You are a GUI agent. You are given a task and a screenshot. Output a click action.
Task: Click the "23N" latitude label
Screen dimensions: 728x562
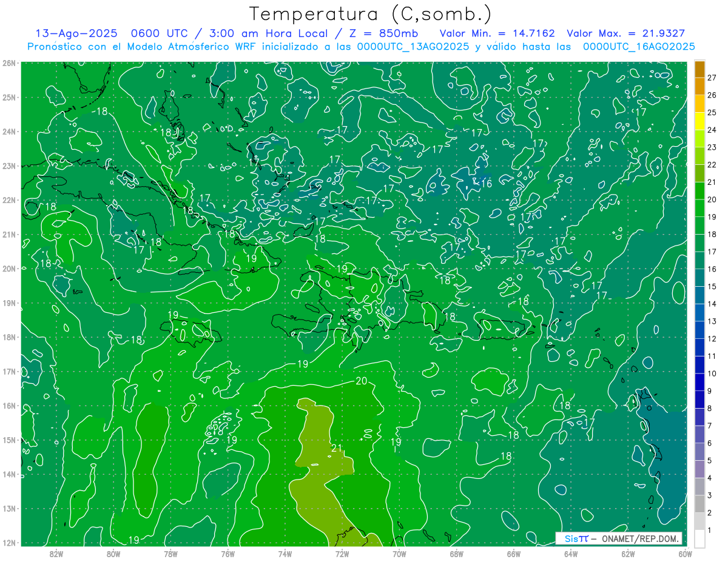pyautogui.click(x=8, y=166)
